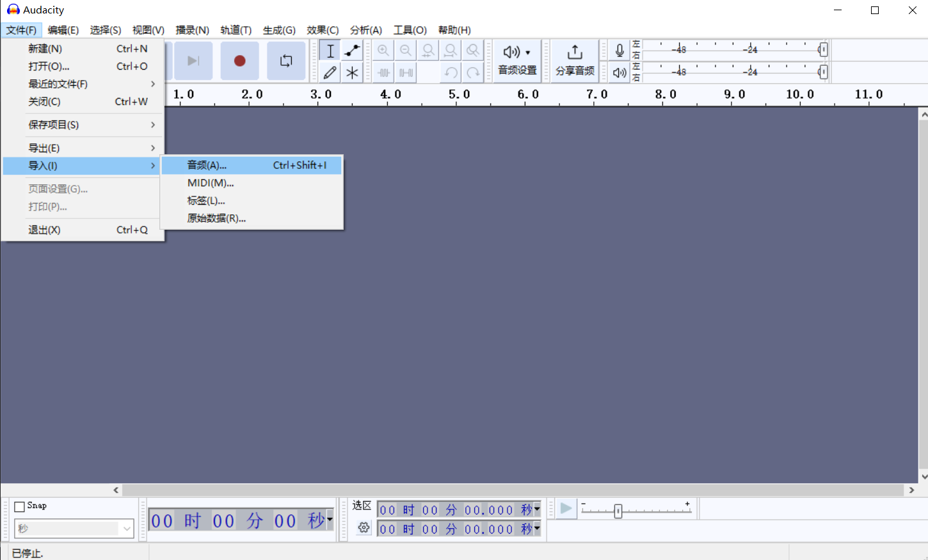928x560 pixels.
Task: Adjust the playback speed slider
Action: coord(618,511)
